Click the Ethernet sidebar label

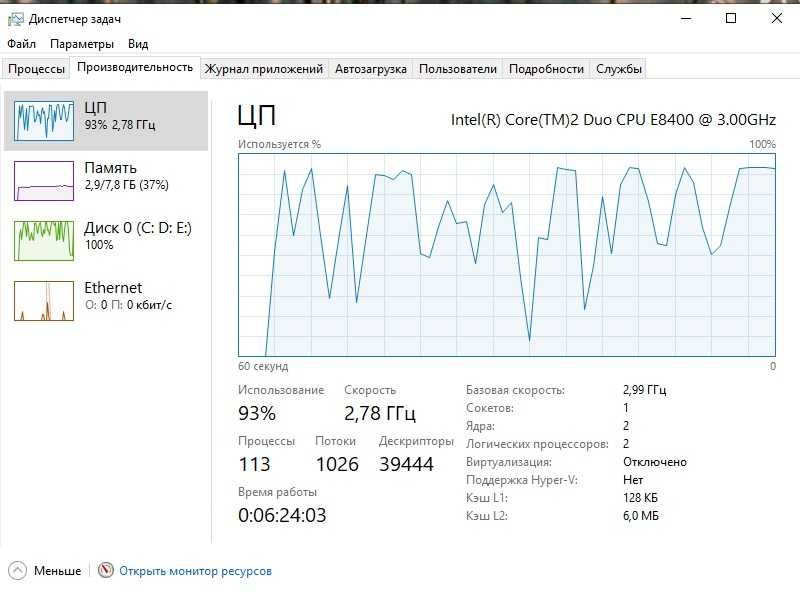[113, 287]
